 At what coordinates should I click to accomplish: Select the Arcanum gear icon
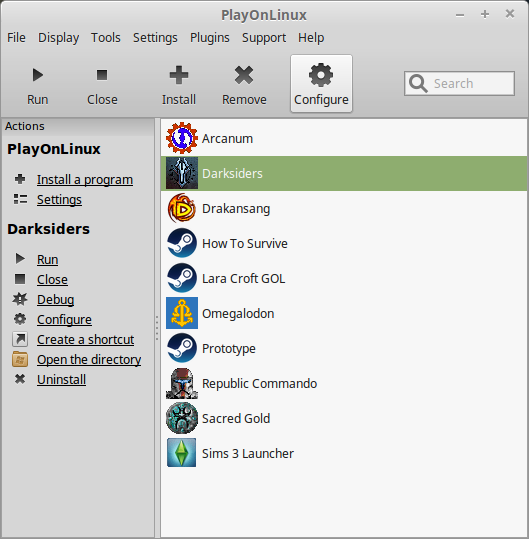tap(182, 138)
